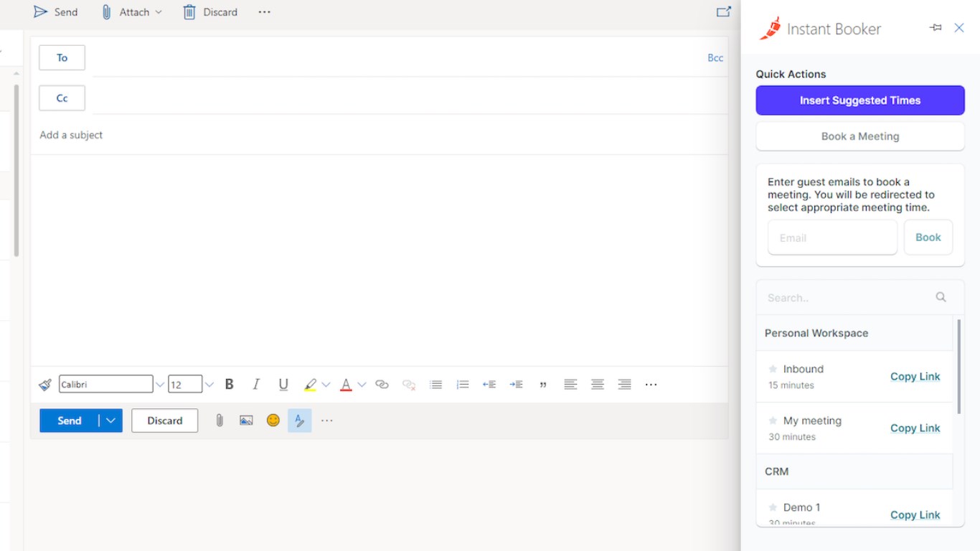
Task: Click the Add a subject field
Action: (x=379, y=135)
